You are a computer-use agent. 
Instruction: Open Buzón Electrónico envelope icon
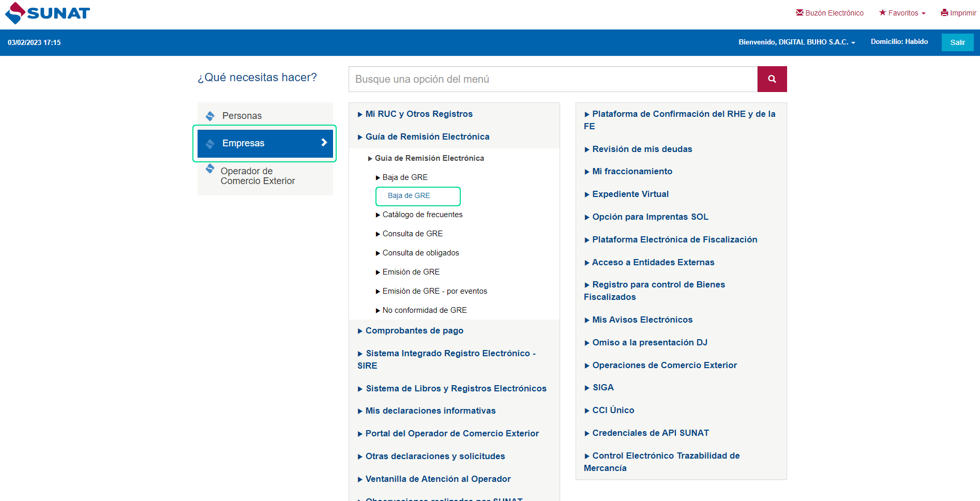tap(800, 12)
